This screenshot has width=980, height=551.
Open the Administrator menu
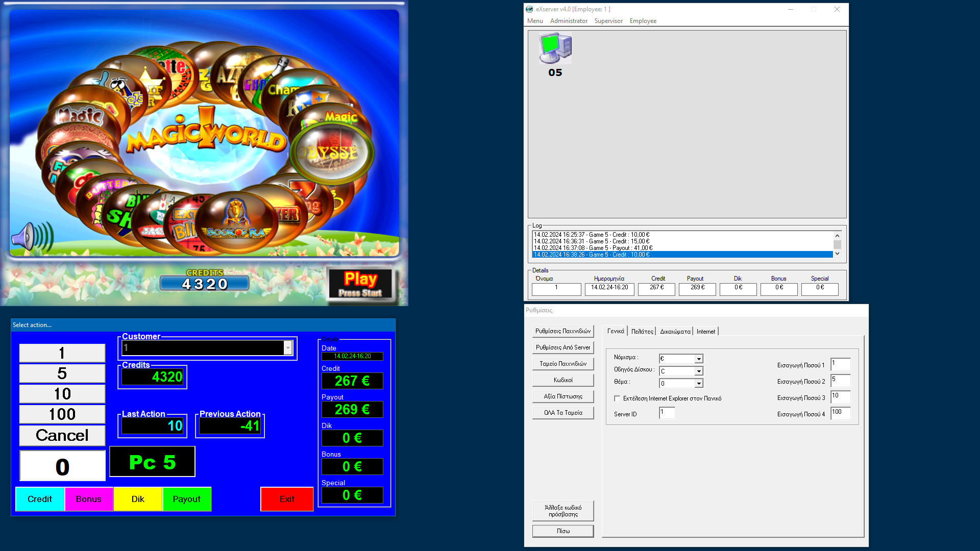pos(569,21)
